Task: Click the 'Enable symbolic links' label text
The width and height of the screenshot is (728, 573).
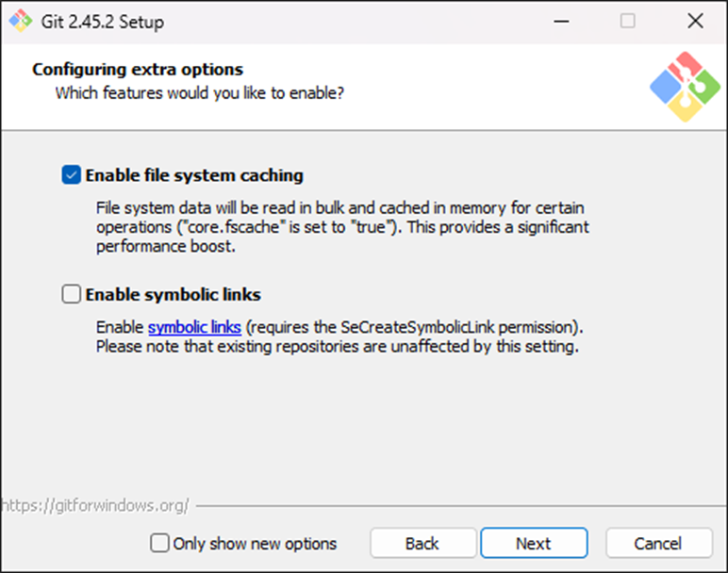Action: pyautogui.click(x=173, y=294)
